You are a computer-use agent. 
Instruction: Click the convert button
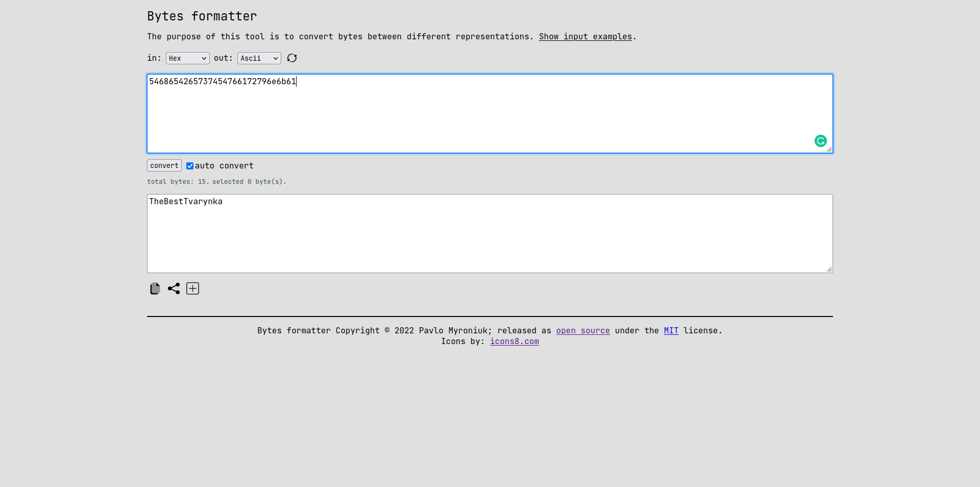(x=164, y=165)
